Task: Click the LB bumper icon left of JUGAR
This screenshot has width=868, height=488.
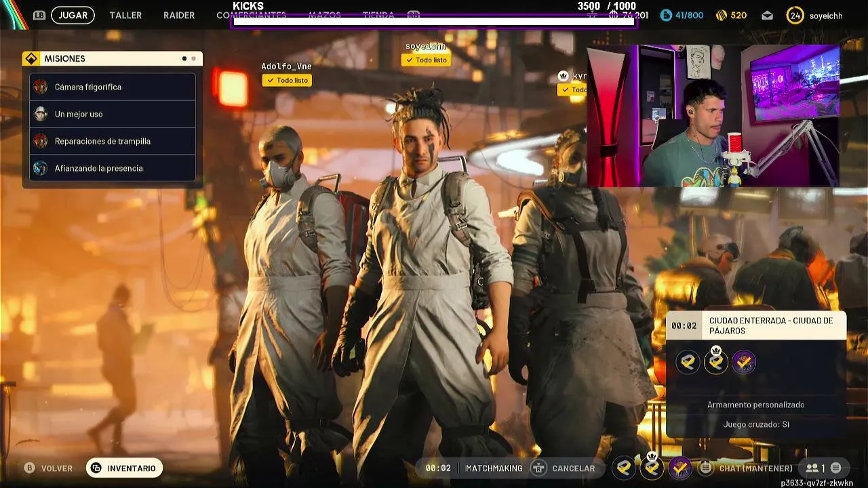Action: pyautogui.click(x=39, y=15)
